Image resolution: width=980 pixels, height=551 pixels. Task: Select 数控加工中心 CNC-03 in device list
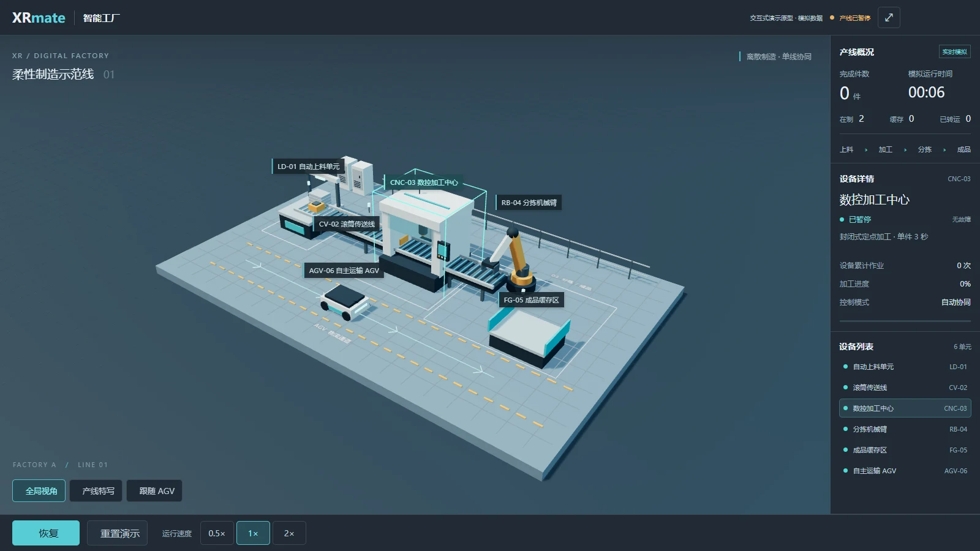[x=905, y=408]
